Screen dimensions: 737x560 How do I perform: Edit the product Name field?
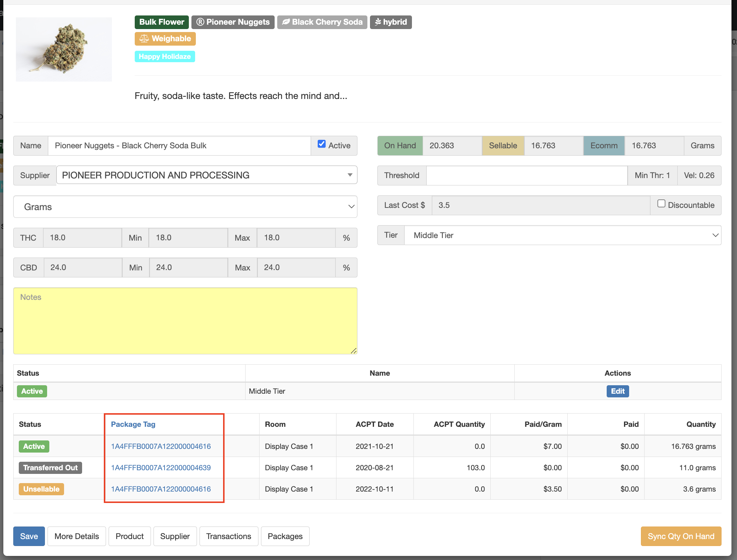179,146
